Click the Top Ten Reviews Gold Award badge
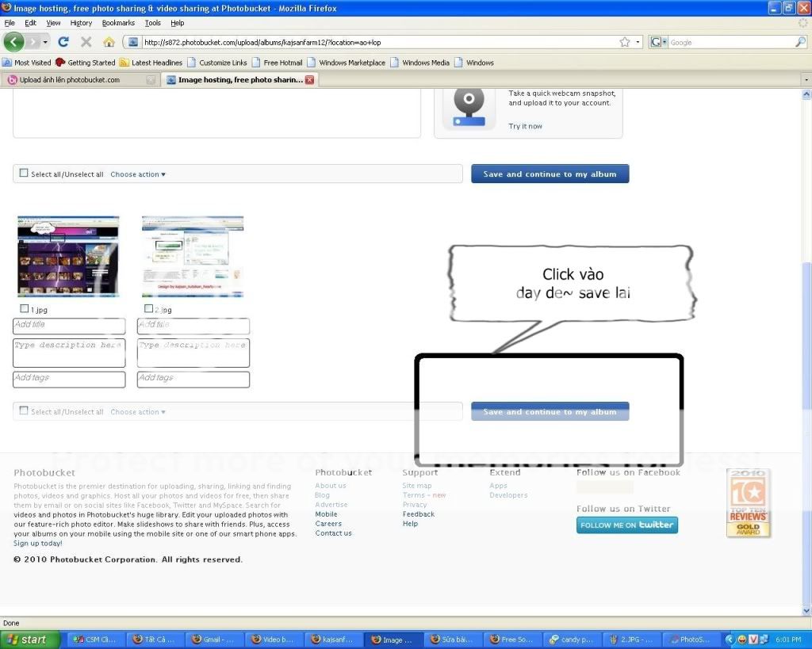Screen dimensions: 812x649 (749, 503)
